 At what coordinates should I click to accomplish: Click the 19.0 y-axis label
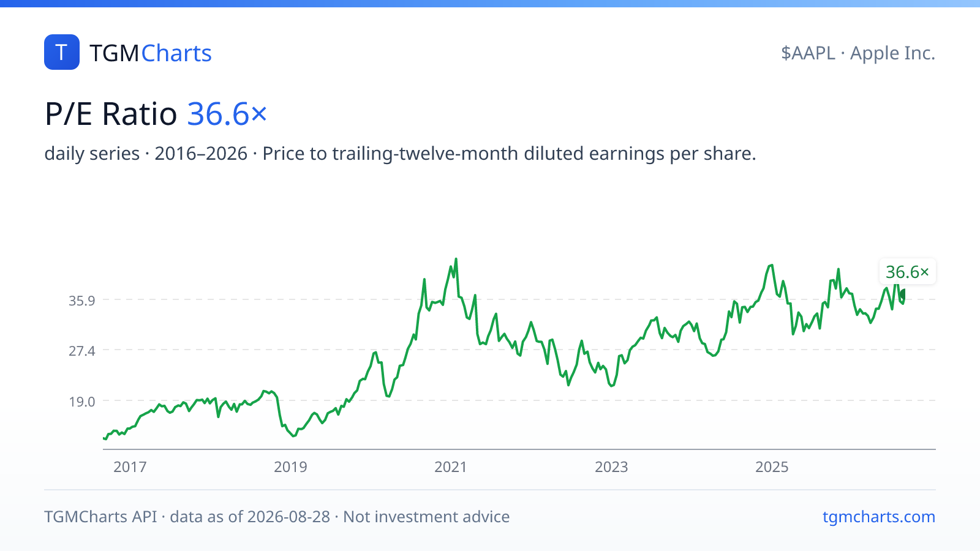pos(82,402)
